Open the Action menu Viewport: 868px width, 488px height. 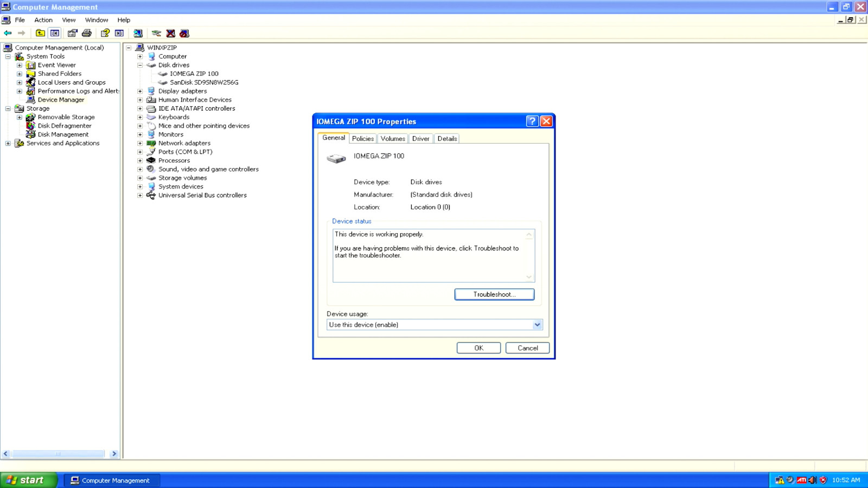(x=43, y=20)
